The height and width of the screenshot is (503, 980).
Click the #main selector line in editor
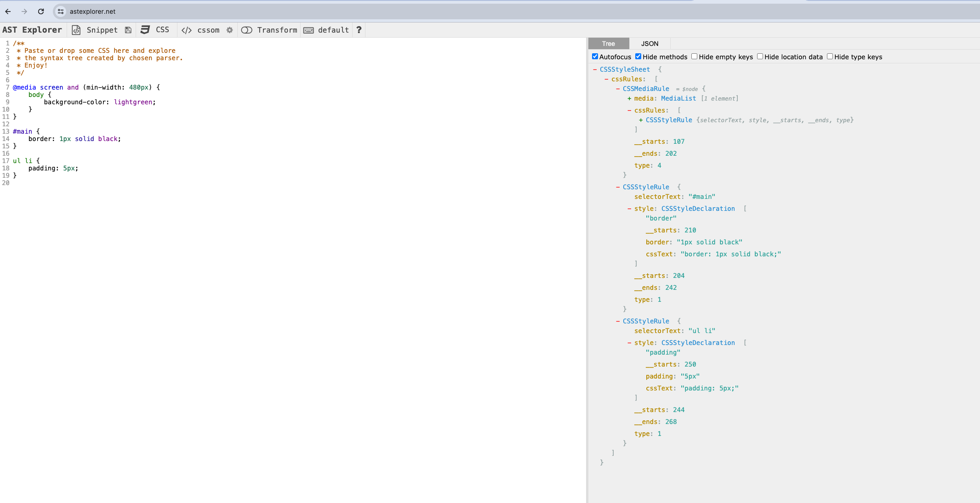coord(26,131)
